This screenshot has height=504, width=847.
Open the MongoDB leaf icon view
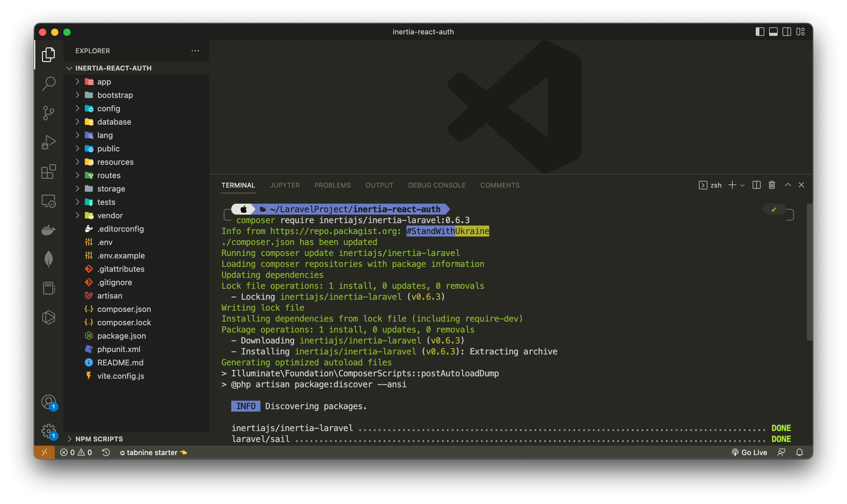click(49, 259)
